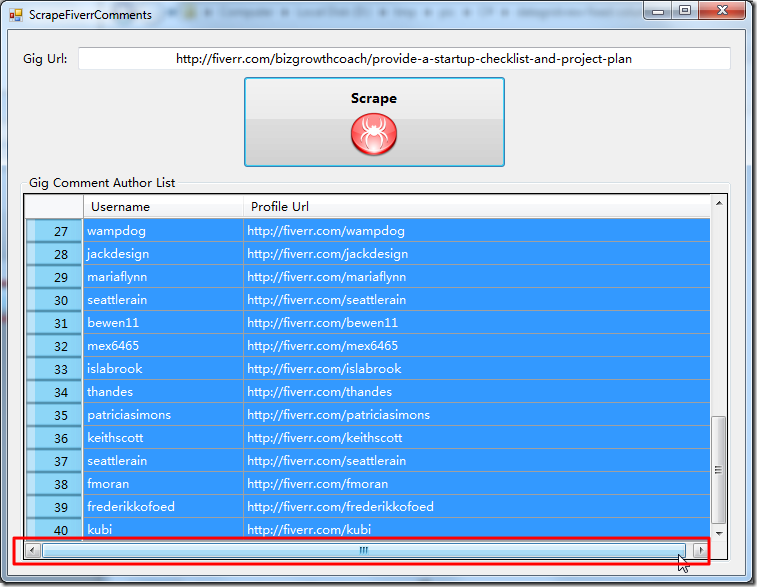Click the profile URL http://fiverr.com/patriciasimons
Screen dimensions: 757x587
477,415
